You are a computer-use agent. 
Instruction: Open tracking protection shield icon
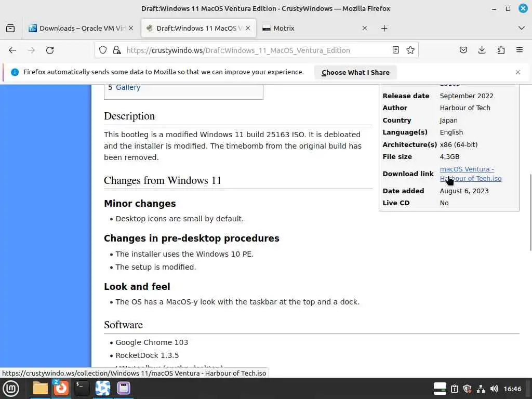tap(103, 50)
